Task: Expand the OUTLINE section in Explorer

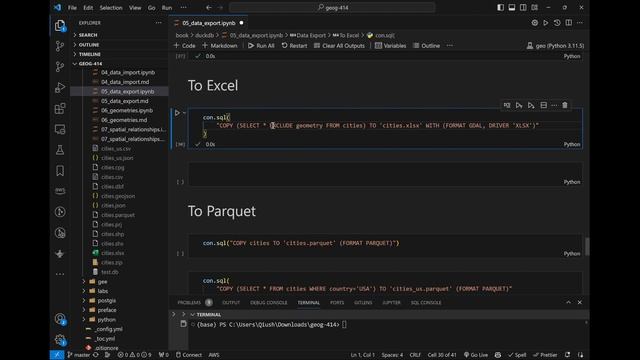Action: (89, 44)
